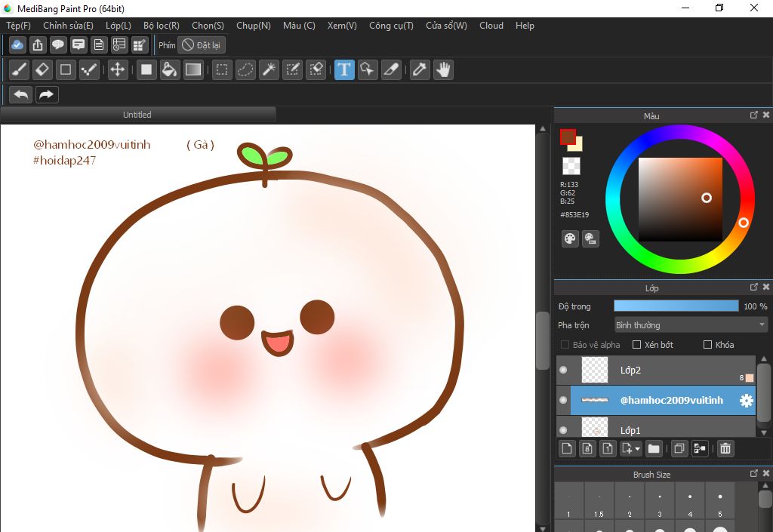Click the palette with color bar icon
Viewport: 773px width, 532px height.
click(590, 239)
